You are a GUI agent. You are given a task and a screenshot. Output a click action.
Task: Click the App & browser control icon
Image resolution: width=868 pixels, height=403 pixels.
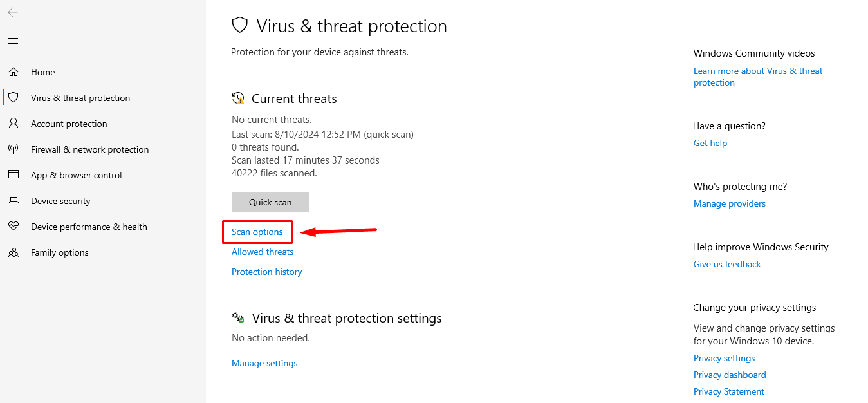pyautogui.click(x=14, y=175)
